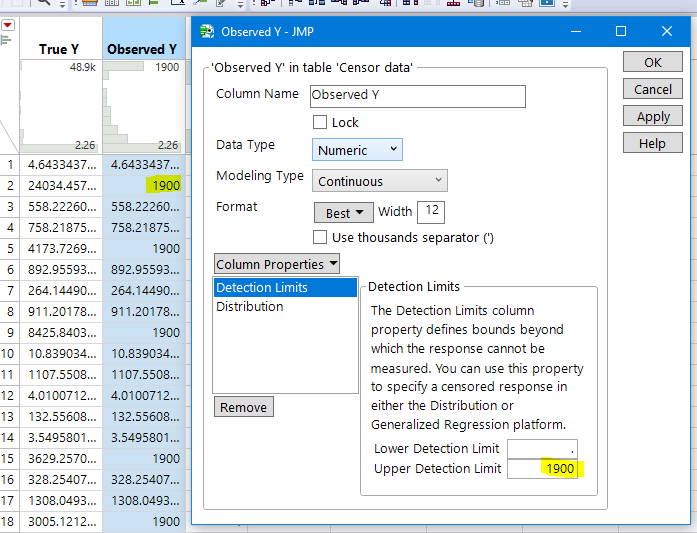Open the Column Properties dropdown
Viewport: 697px width, 533px height.
276,264
